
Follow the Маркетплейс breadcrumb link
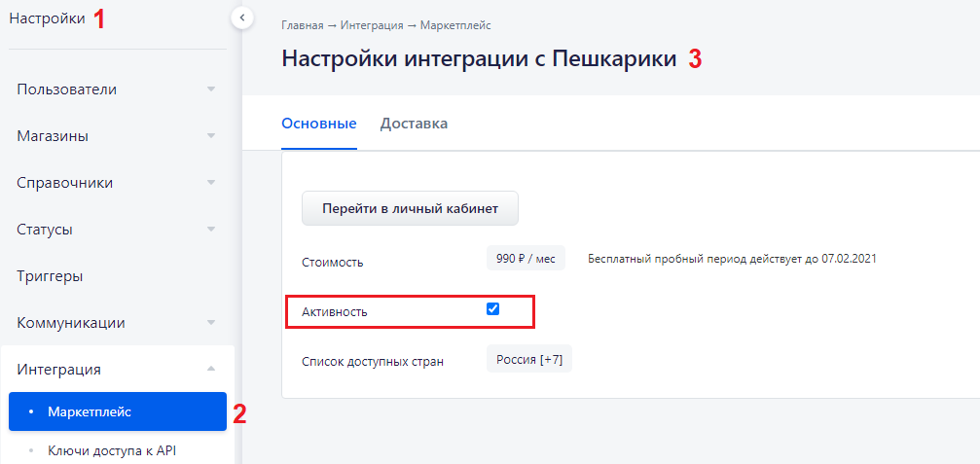455,25
